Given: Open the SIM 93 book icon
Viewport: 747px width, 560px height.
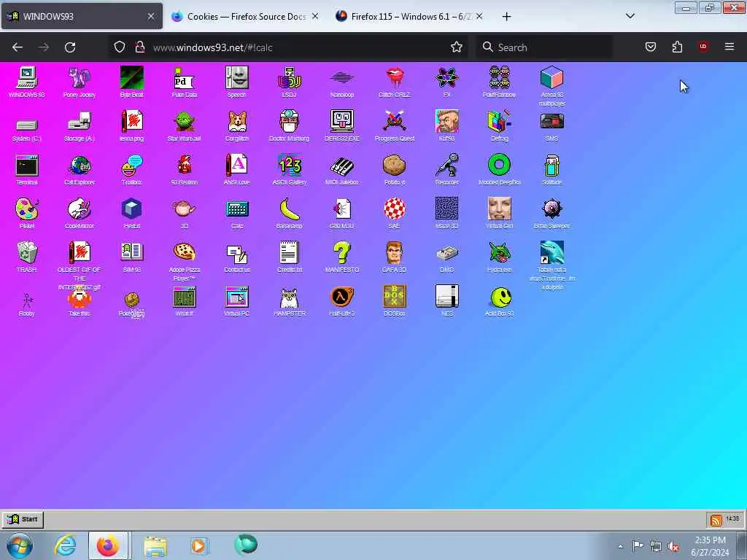Looking at the screenshot, I should [x=131, y=252].
